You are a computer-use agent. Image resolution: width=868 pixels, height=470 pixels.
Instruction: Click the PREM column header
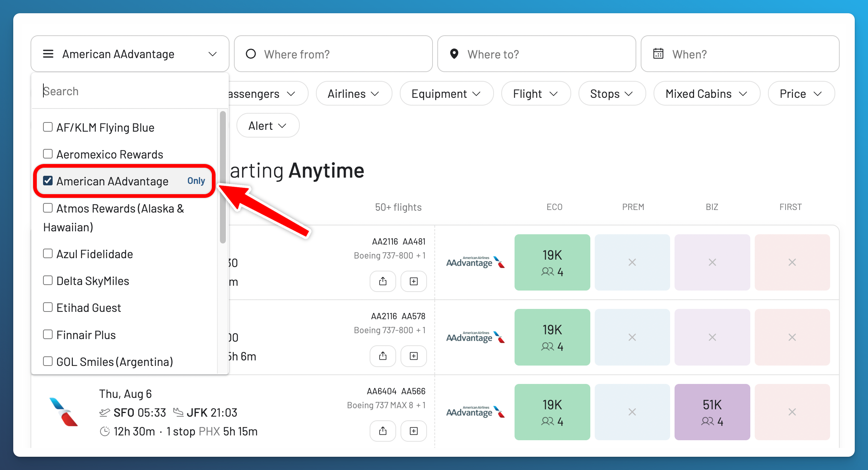[x=633, y=207]
